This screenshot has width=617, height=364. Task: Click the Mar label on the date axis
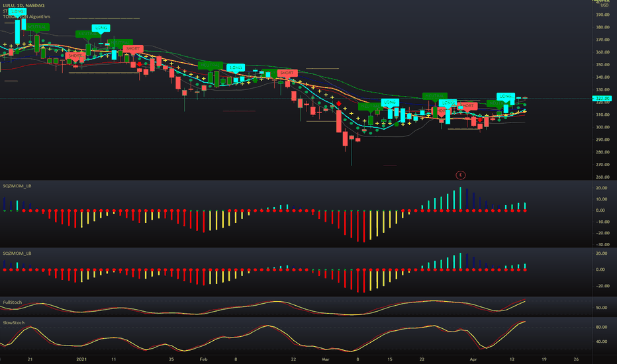pos(326,359)
